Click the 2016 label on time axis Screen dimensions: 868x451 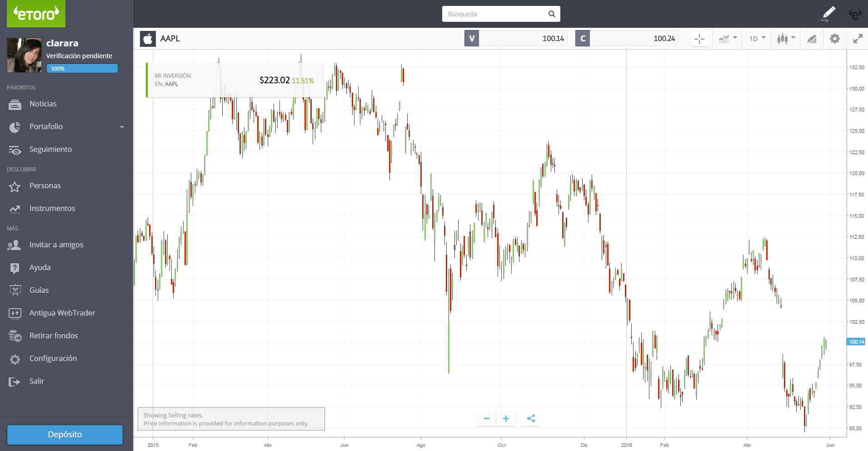click(x=627, y=445)
